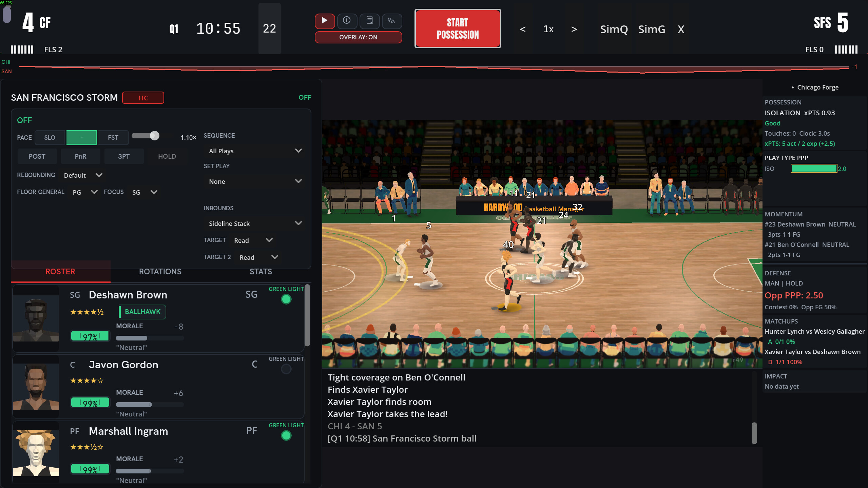Switch to the ROTATIONS tab
Viewport: 868px width, 488px height.
tap(160, 272)
